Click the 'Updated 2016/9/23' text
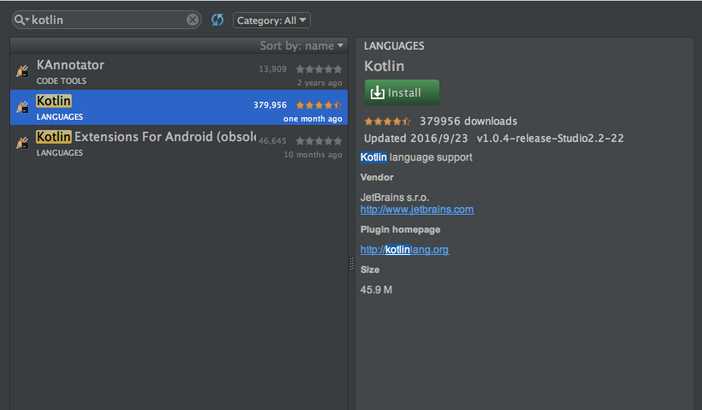This screenshot has height=410, width=702. pyautogui.click(x=416, y=138)
